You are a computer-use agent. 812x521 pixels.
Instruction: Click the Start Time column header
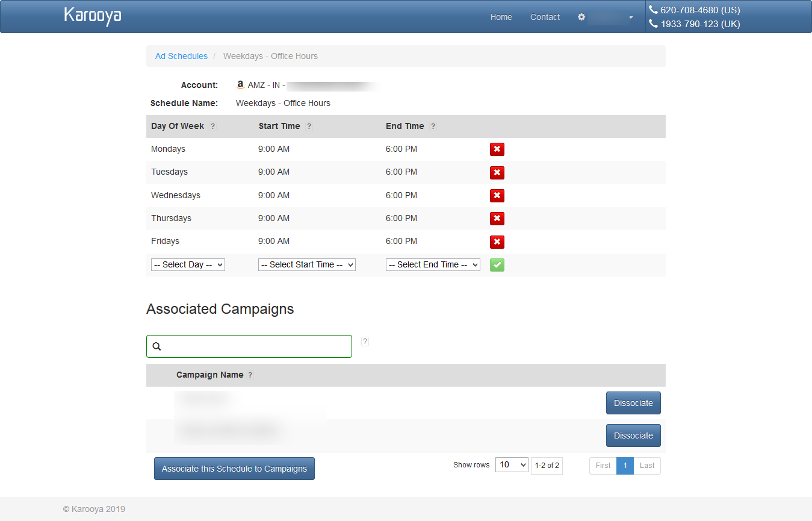click(279, 126)
